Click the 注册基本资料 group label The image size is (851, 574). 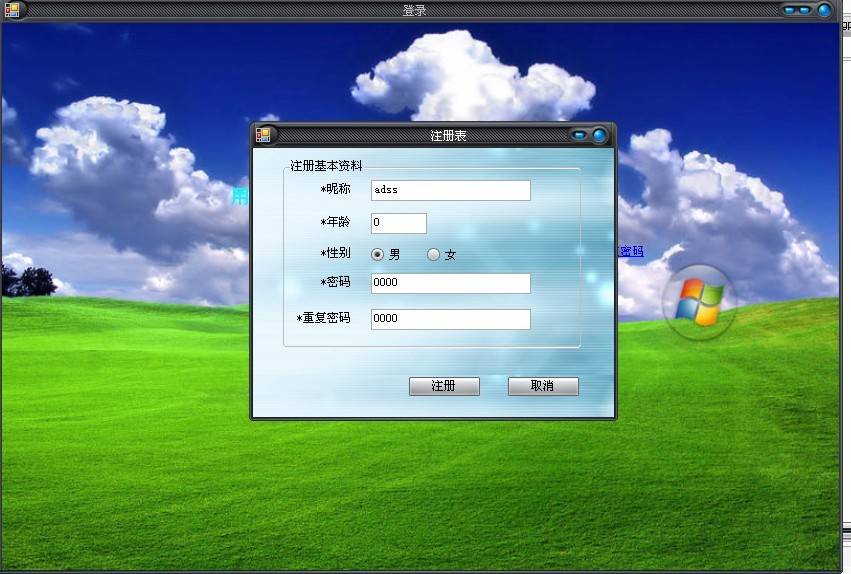[326, 165]
